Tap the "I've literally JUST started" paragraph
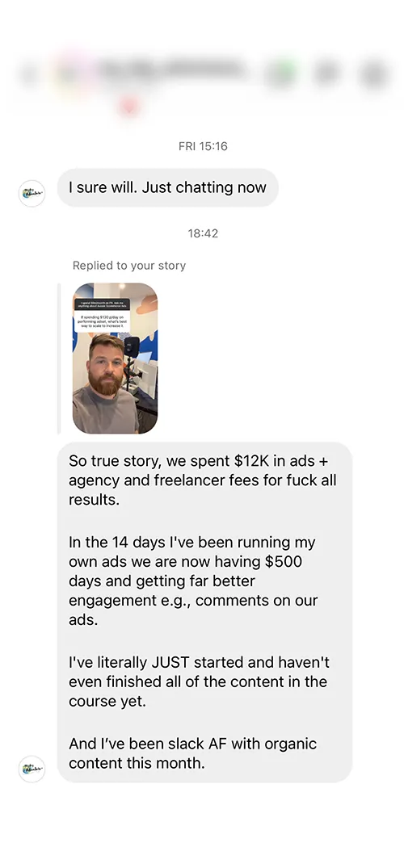The image size is (404, 868). click(200, 681)
